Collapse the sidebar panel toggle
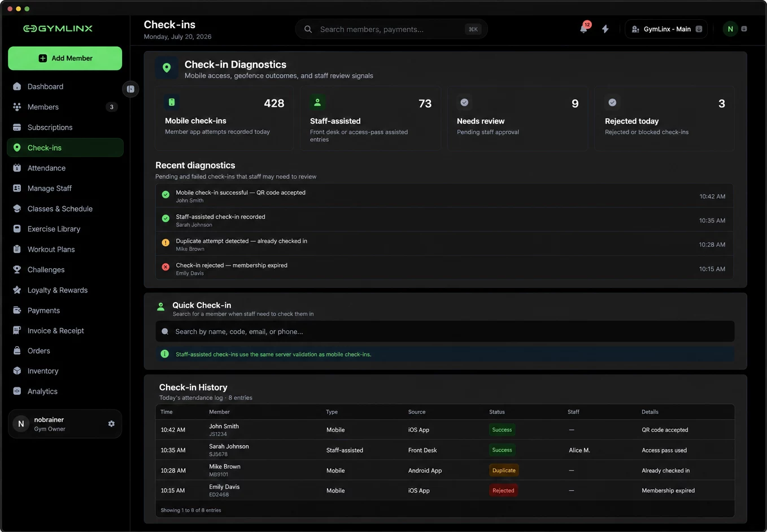Image resolution: width=767 pixels, height=532 pixels. [x=130, y=89]
